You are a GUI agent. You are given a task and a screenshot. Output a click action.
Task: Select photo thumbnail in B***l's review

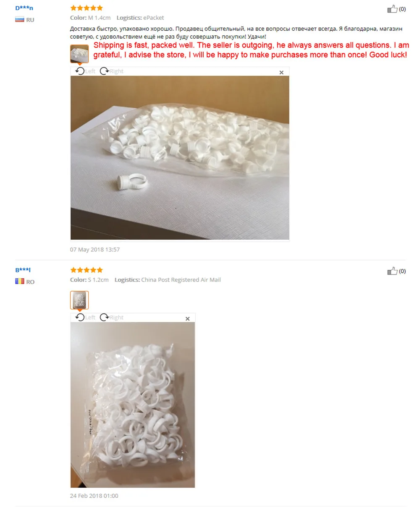click(x=79, y=300)
